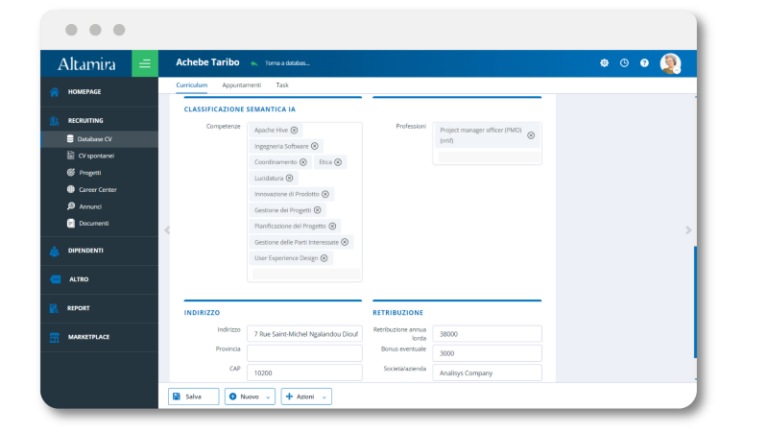
Task: Click the vertical page scrollbar
Action: [695, 302]
